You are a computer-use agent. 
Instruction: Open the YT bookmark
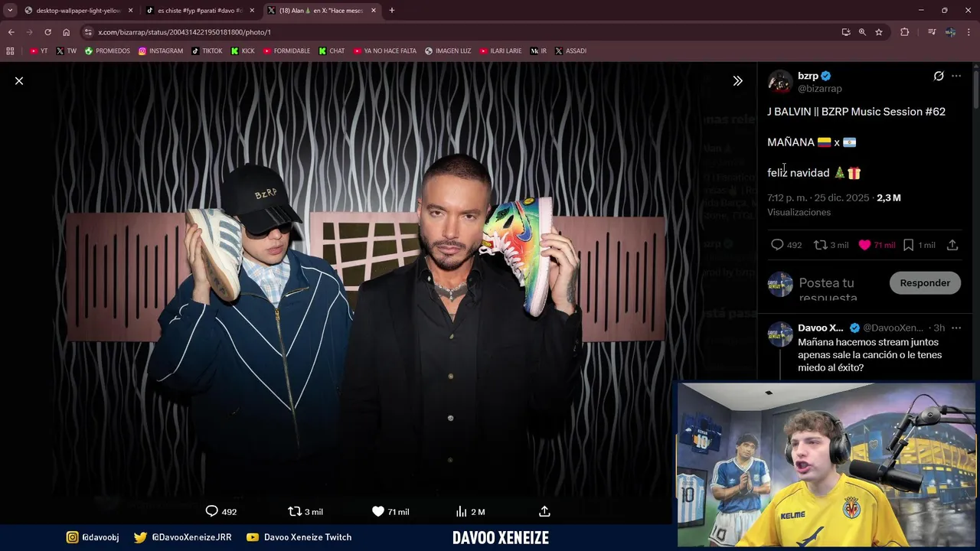(x=38, y=51)
